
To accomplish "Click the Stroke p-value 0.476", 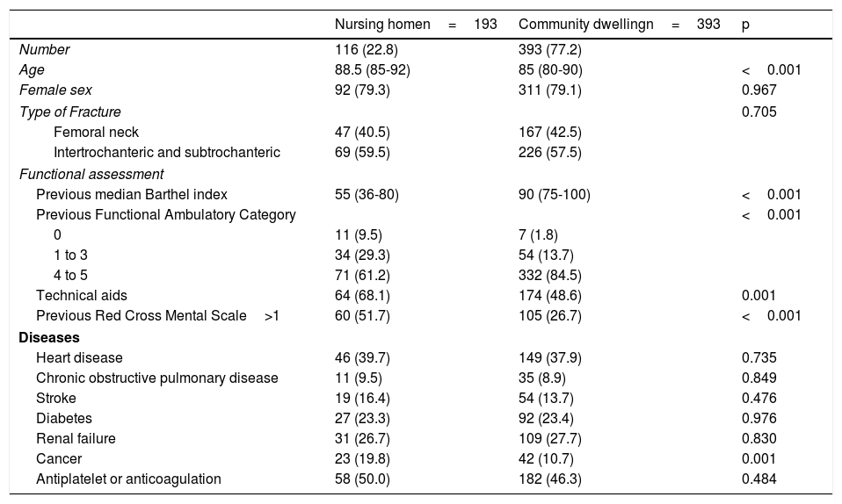I will 759,399.
